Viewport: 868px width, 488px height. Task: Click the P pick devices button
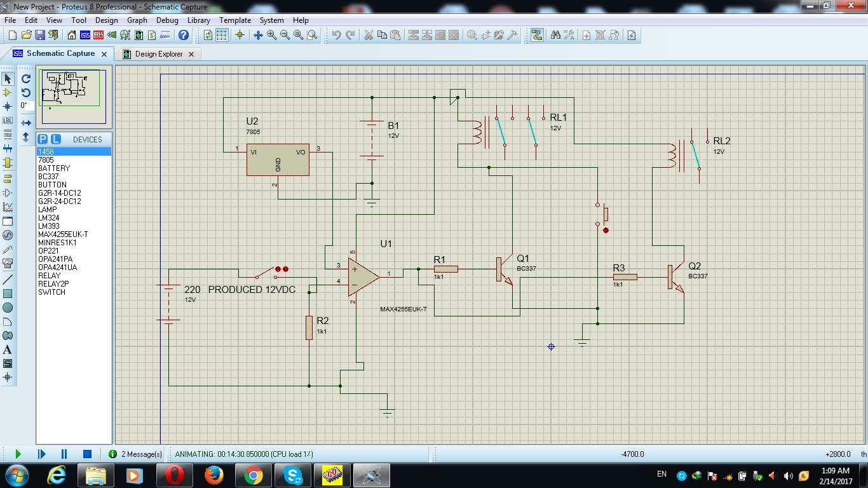(x=43, y=139)
